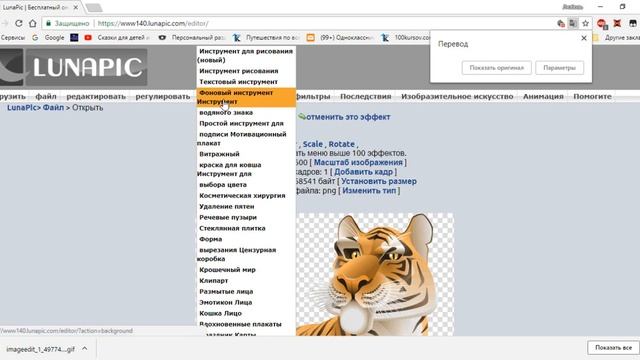Click the Параметры button in translate popup
The width and height of the screenshot is (640, 360).
[x=559, y=68]
